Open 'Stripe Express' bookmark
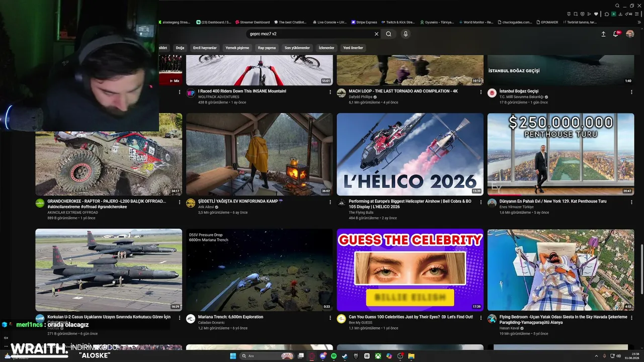 (364, 22)
